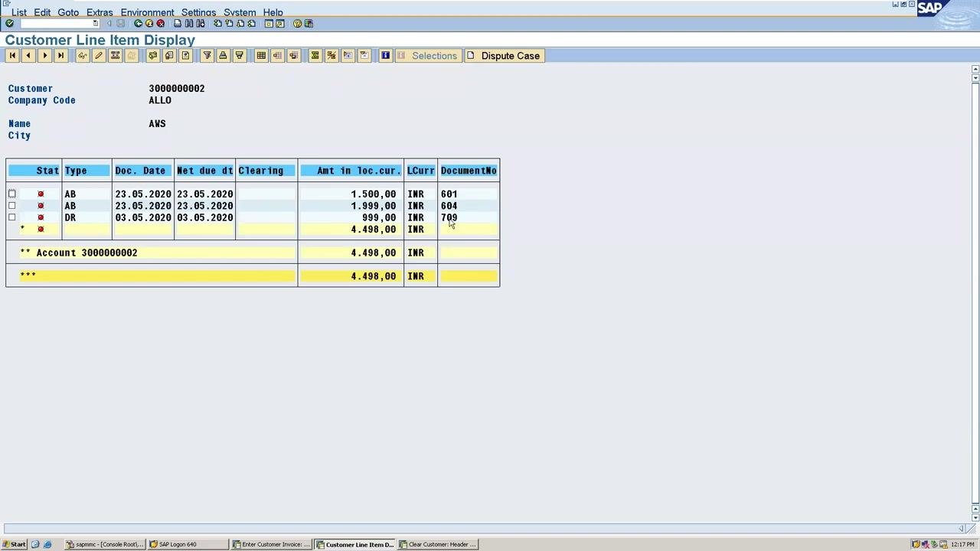The width and height of the screenshot is (980, 551).
Task: Click the vertical scrollbar down arrow
Action: 975,517
